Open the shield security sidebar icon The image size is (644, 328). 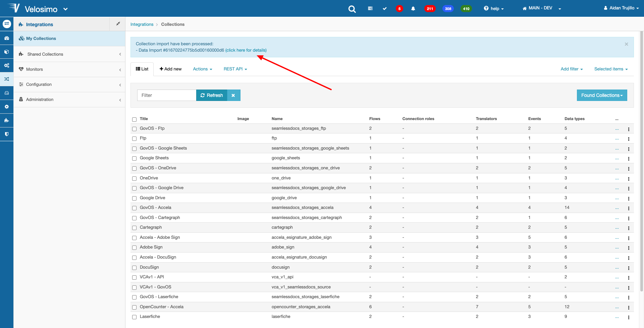[7, 134]
